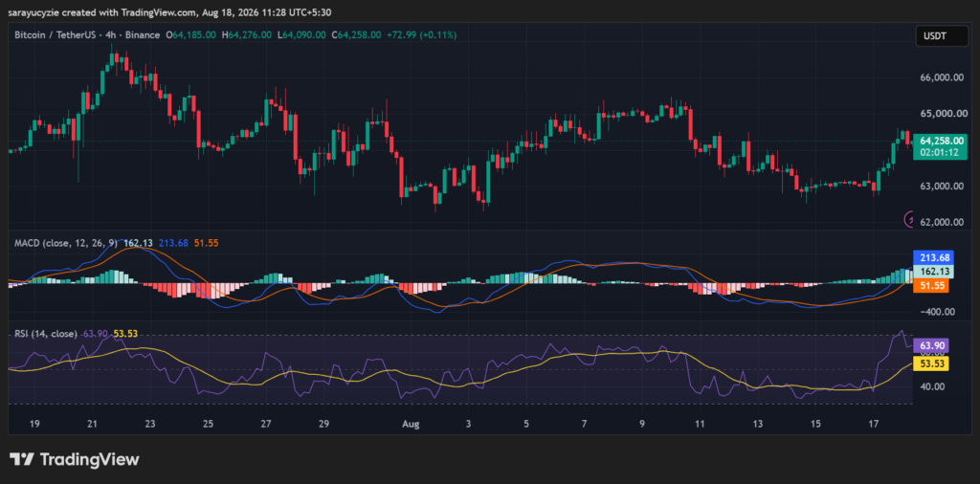Click the 62,000.00 price axis label

pos(943,222)
